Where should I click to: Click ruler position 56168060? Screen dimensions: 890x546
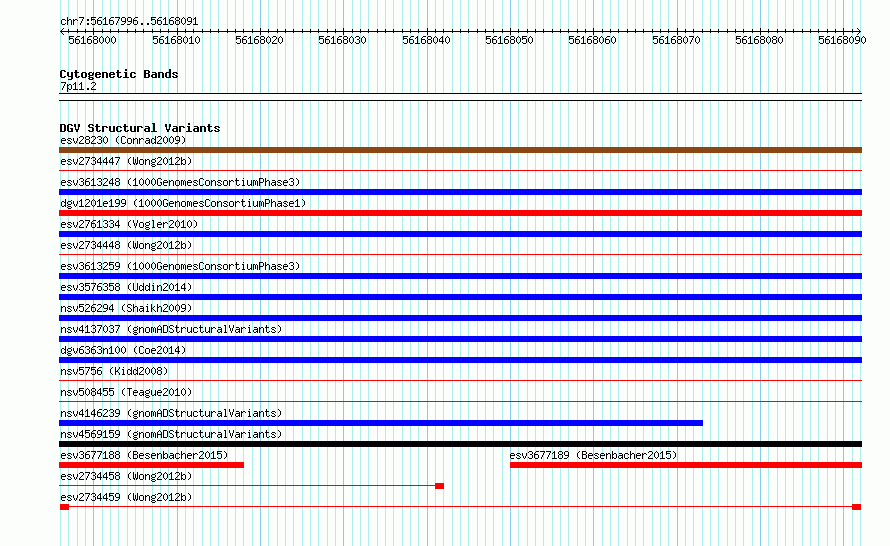[592, 40]
